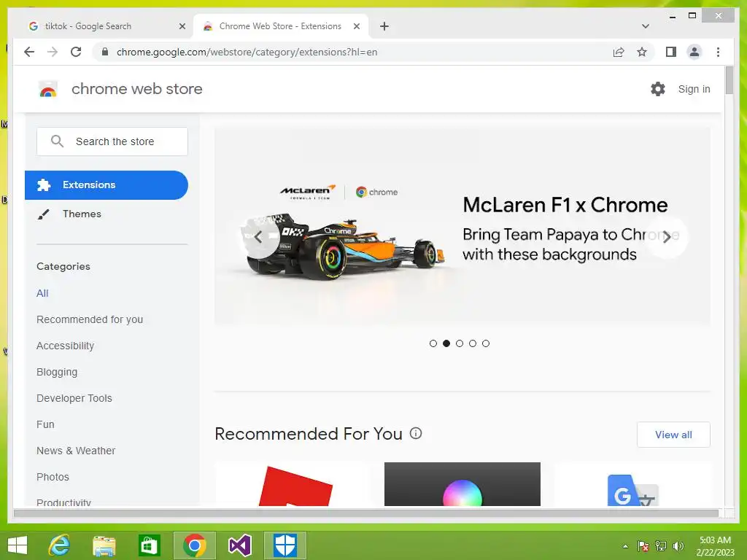Select the first carousel dot

click(433, 343)
